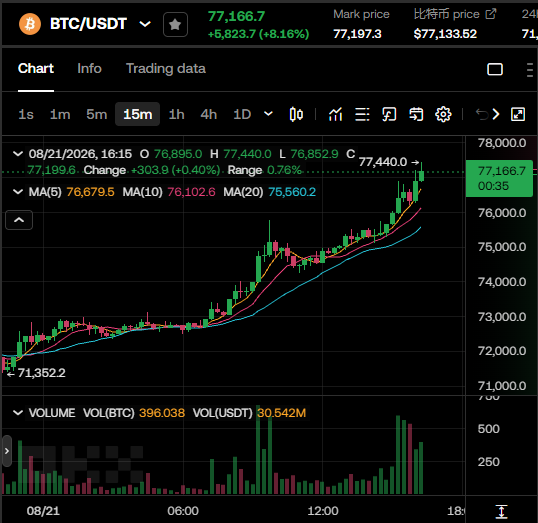Click the Bitcoin coin logo
Viewport: 538px width, 523px height.
coord(30,24)
